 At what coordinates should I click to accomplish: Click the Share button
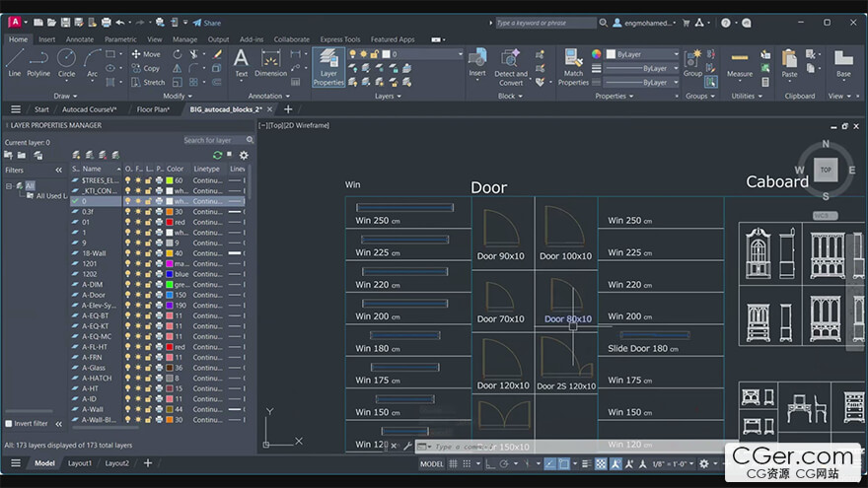click(206, 22)
